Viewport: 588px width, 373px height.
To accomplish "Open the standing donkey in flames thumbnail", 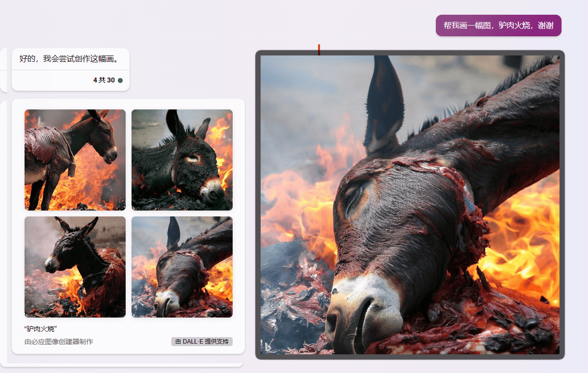I will pyautogui.click(x=75, y=160).
